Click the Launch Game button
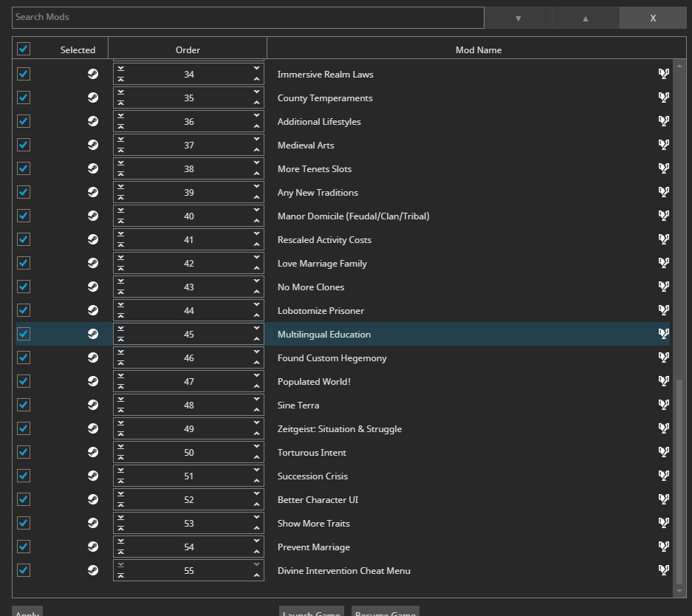The width and height of the screenshot is (692, 616). pyautogui.click(x=311, y=611)
